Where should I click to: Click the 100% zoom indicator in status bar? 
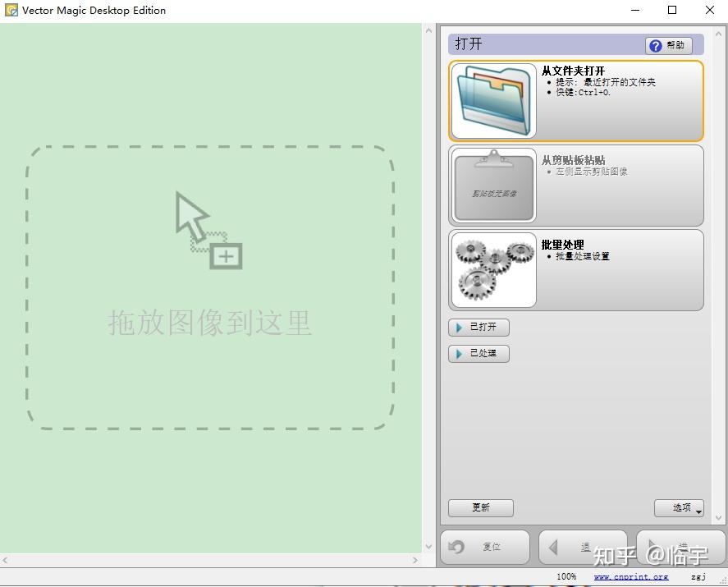pyautogui.click(x=566, y=576)
